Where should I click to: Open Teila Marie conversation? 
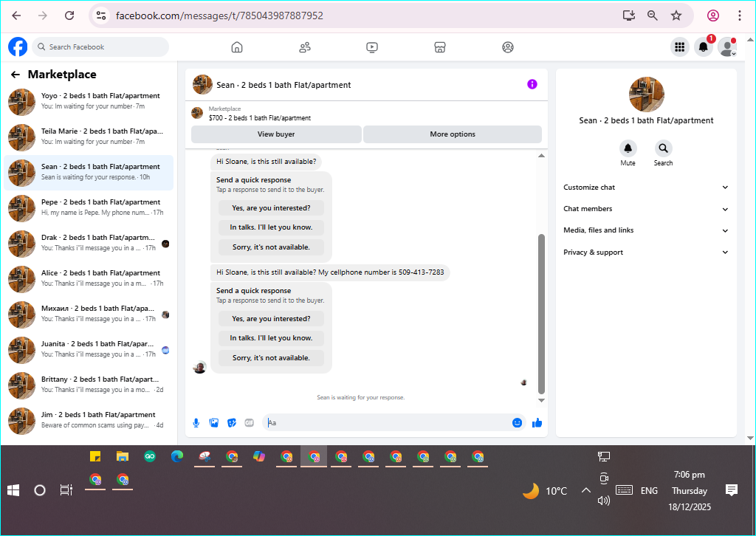pos(89,137)
